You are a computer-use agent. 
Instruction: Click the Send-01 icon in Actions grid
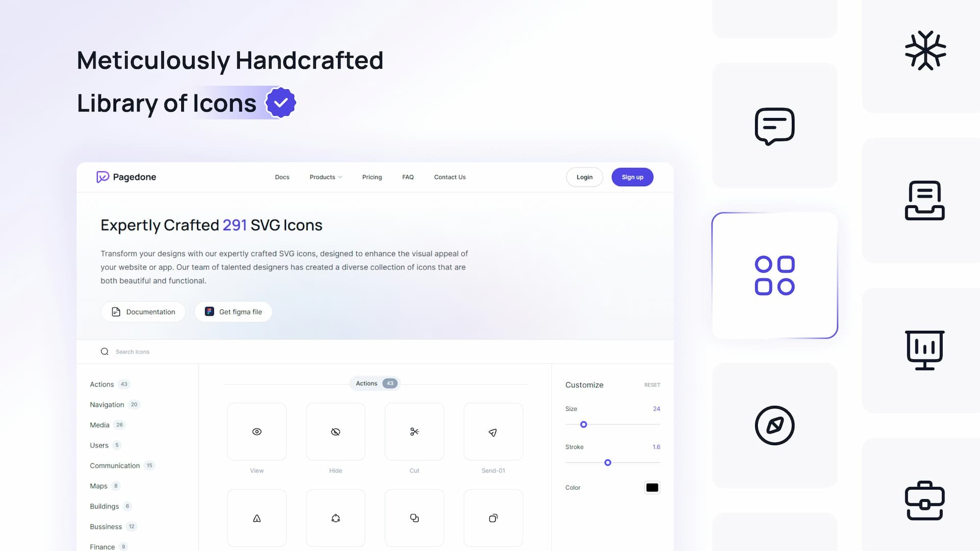(493, 431)
